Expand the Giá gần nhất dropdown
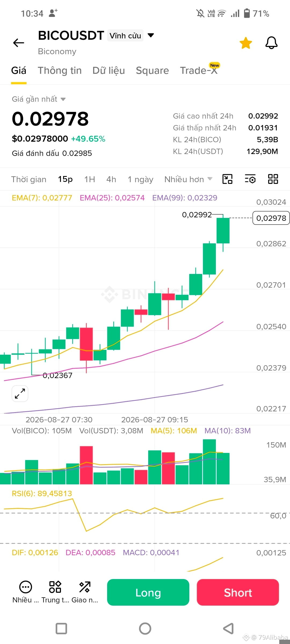 click(x=39, y=99)
